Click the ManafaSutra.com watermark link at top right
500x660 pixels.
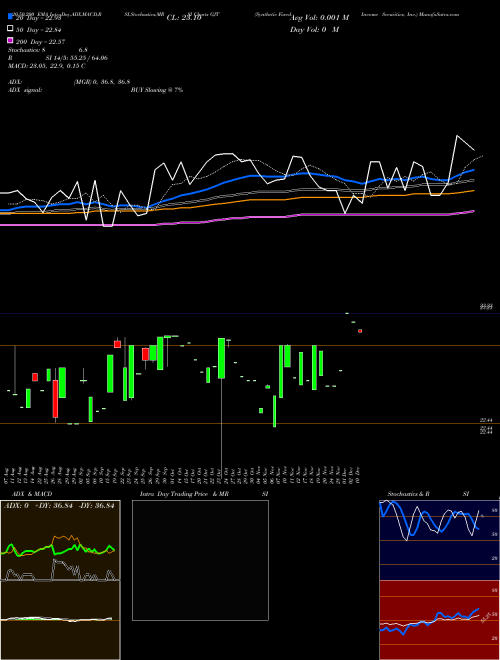point(439,14)
